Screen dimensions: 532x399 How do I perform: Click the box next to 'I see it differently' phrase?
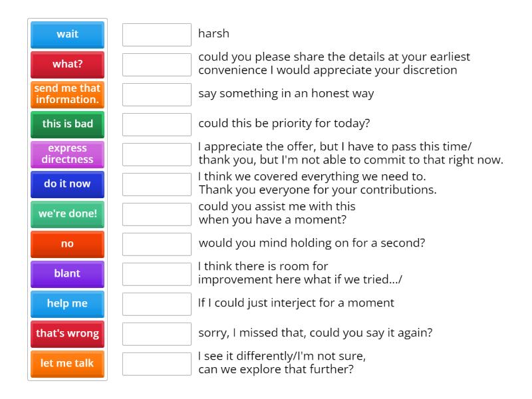coord(156,361)
